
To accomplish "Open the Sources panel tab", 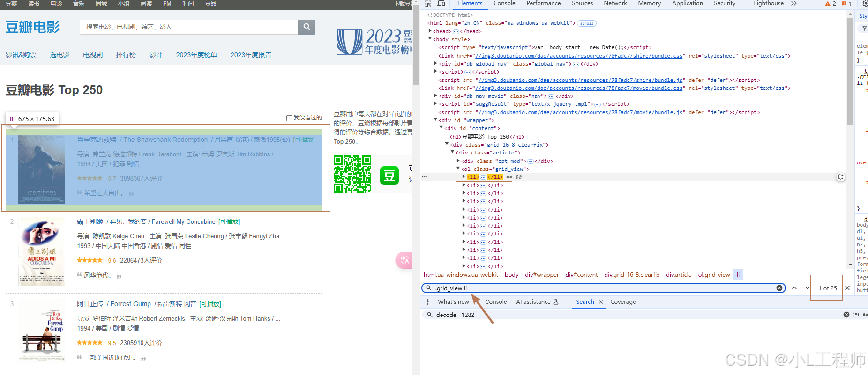I will (x=582, y=3).
